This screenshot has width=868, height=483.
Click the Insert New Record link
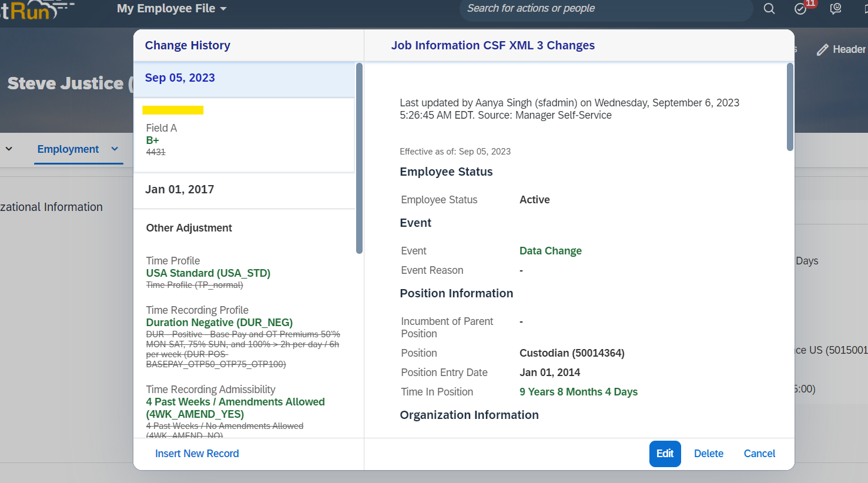pyautogui.click(x=197, y=454)
